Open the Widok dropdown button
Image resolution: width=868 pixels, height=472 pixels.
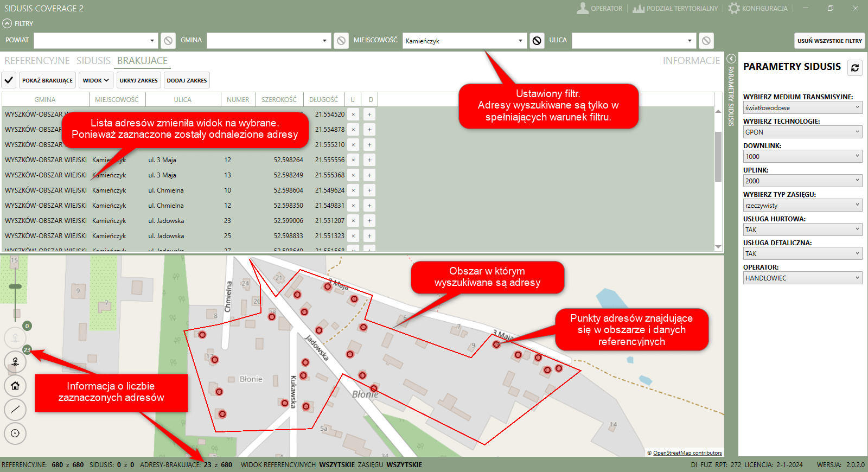tap(96, 80)
